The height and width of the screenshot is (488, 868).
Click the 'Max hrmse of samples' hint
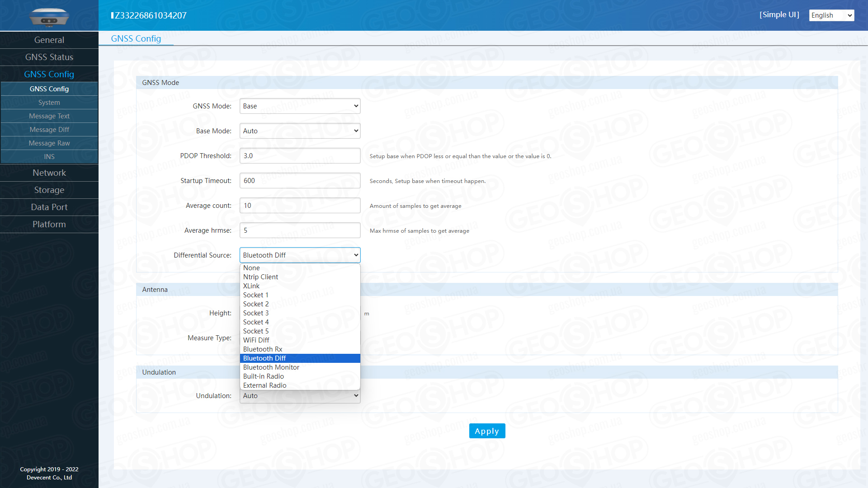click(419, 231)
